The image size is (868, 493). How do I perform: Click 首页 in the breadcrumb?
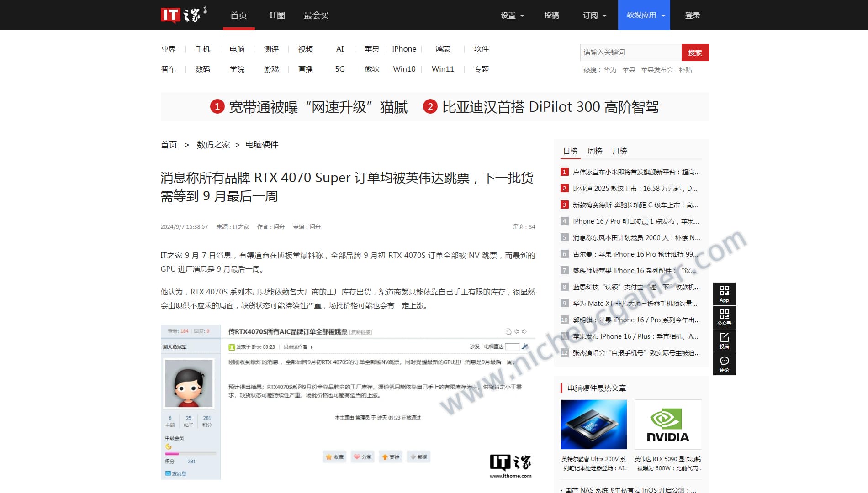point(169,145)
